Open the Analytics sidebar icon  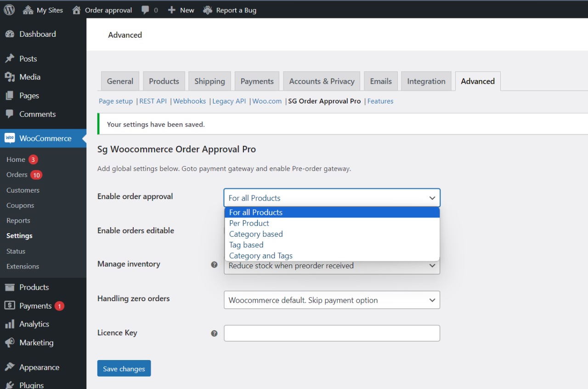[x=9, y=324]
